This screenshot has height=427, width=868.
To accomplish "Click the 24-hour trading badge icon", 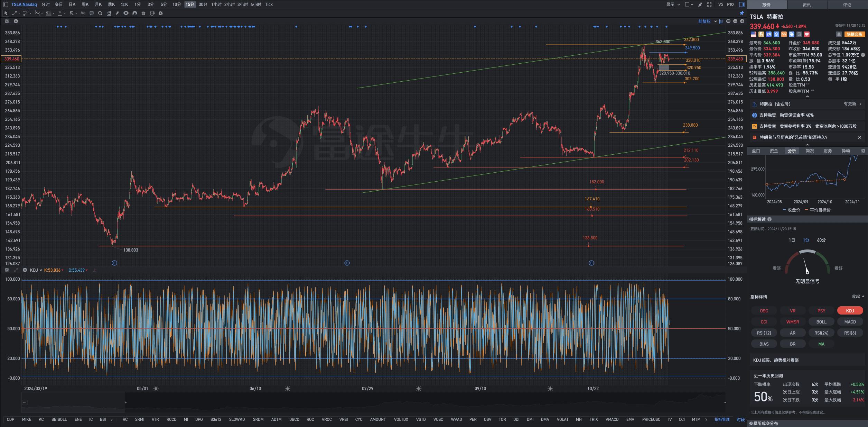I will 769,34.
